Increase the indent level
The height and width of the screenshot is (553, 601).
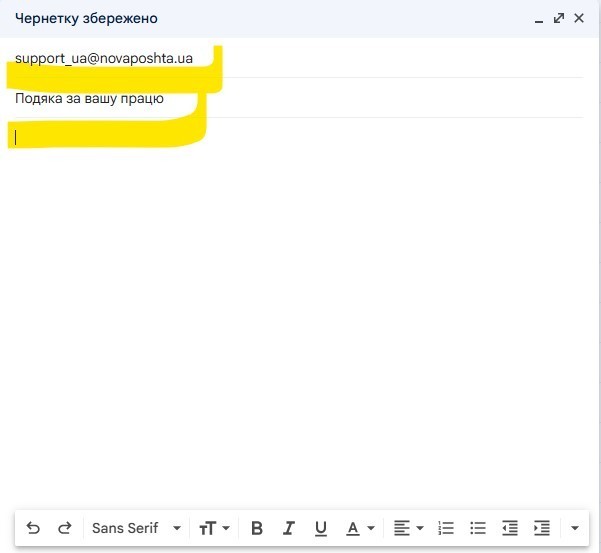(542, 528)
